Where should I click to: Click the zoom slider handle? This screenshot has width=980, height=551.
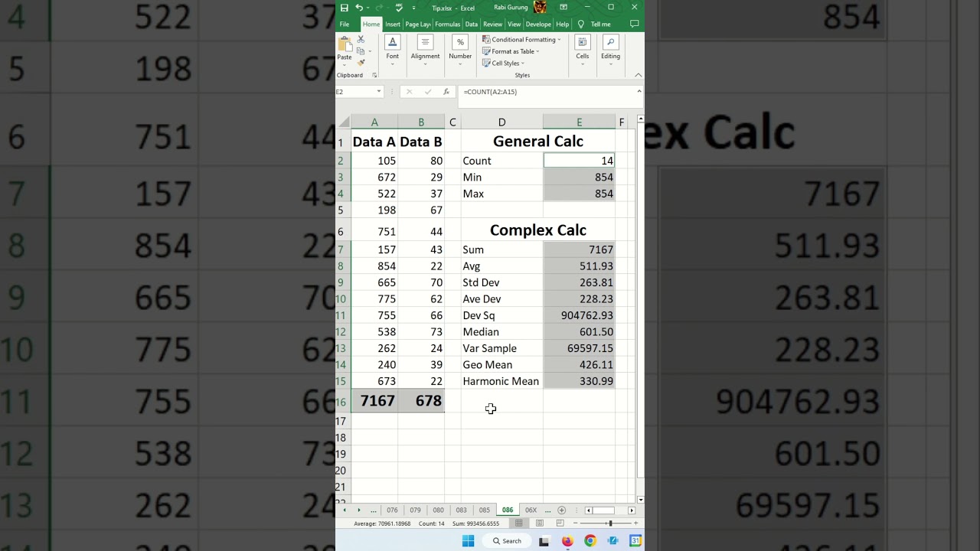click(x=610, y=523)
